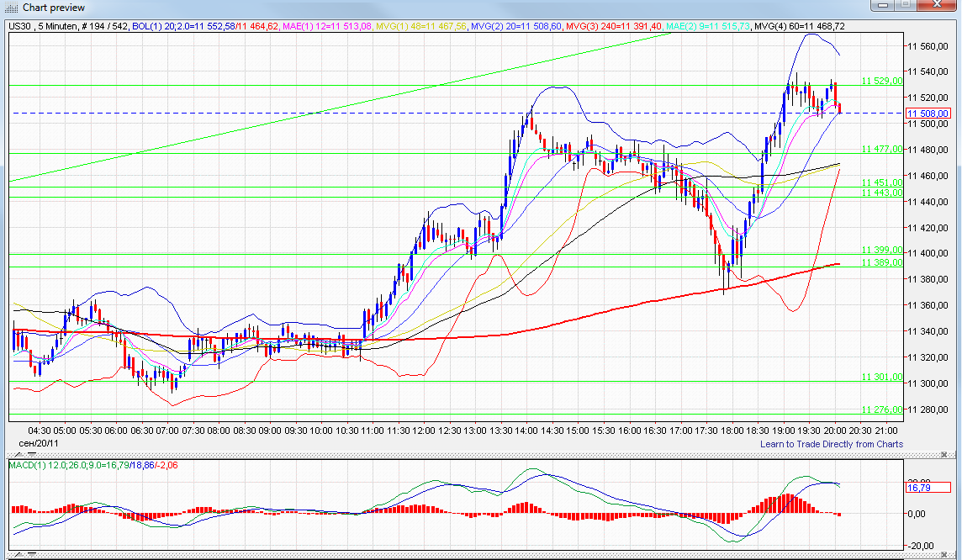962x560 pixels.
Task: Select the horizontal line label 11 301,00
Action: 881,378
